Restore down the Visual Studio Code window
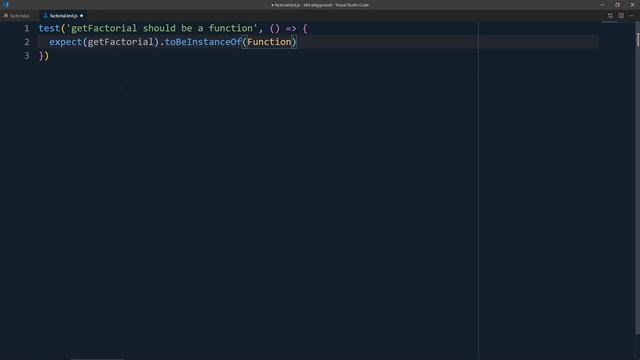The width and height of the screenshot is (640, 360). (617, 5)
